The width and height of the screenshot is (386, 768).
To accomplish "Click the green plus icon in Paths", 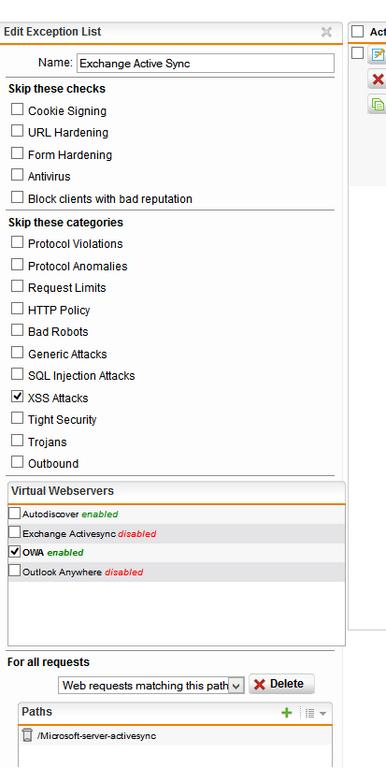I will click(x=287, y=713).
